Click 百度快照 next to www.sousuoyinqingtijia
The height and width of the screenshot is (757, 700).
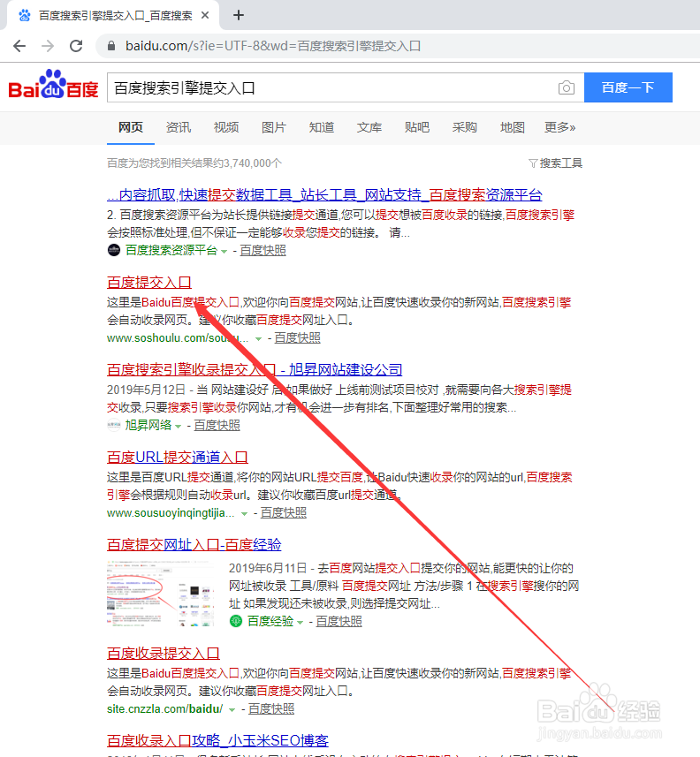284,512
